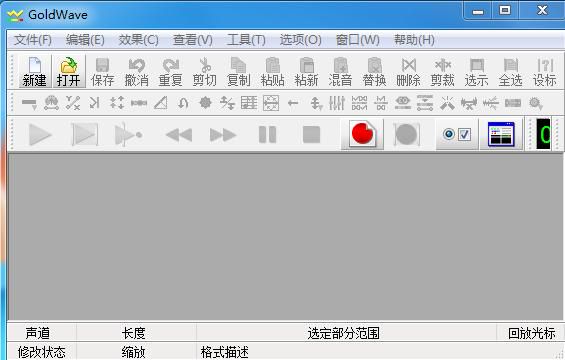
Task: Click the equalizer sliders effect icon
Action: pos(337,103)
